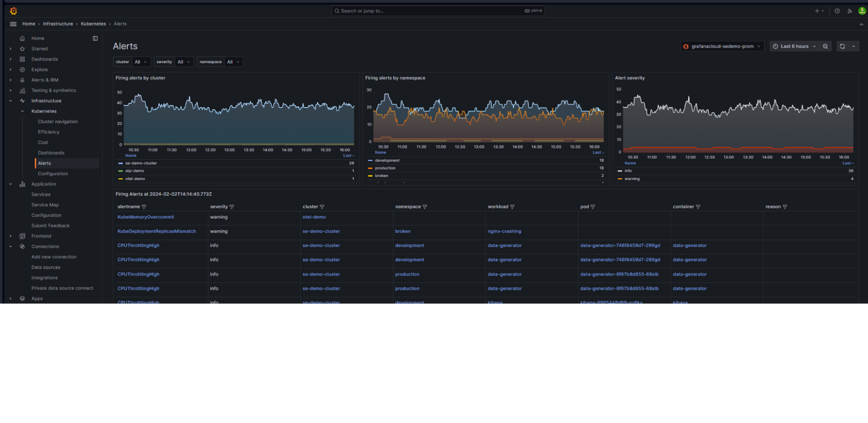Viewport: 868px width, 423px height.
Task: Open the auto-refresh interval dropdown
Action: (x=854, y=46)
